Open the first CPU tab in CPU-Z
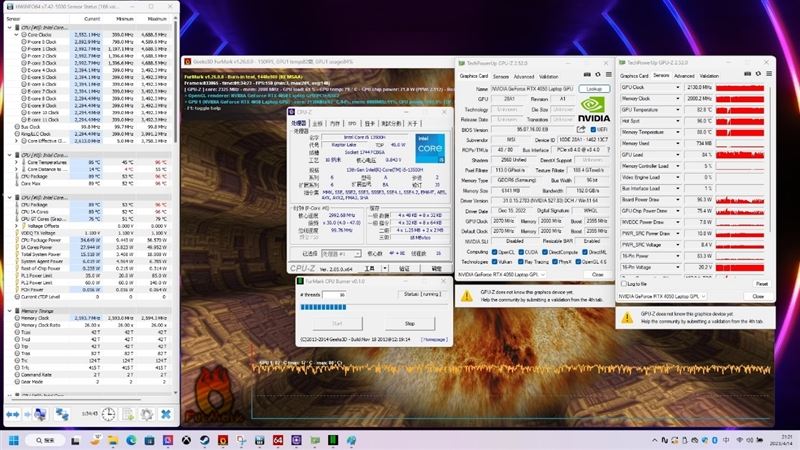 299,123
